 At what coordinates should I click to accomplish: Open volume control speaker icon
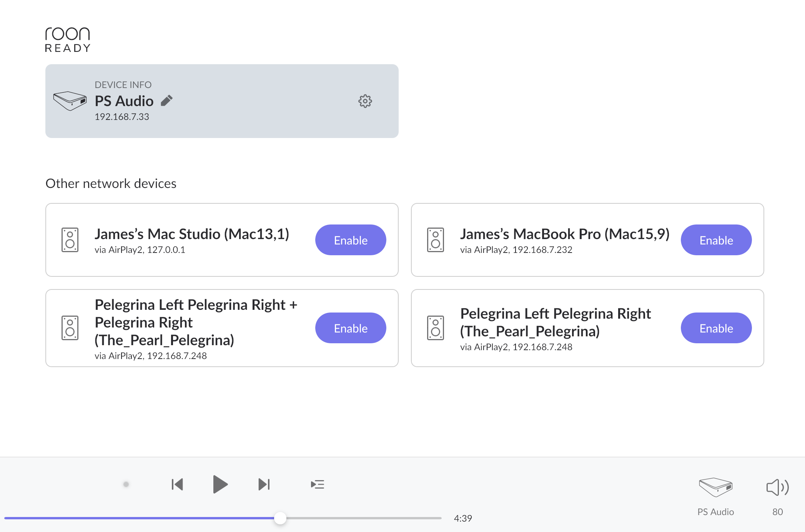[777, 487]
